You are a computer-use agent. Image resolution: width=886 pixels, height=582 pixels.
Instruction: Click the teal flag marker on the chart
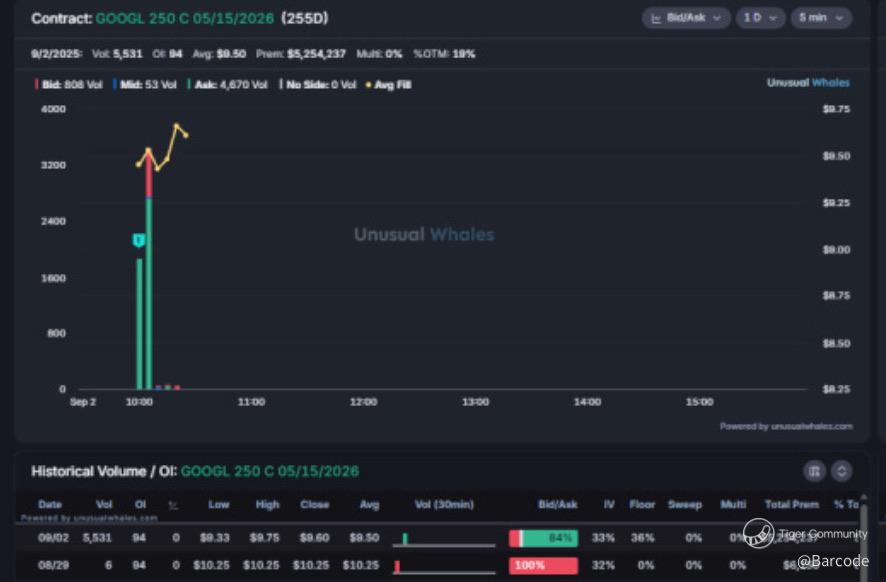tap(138, 241)
